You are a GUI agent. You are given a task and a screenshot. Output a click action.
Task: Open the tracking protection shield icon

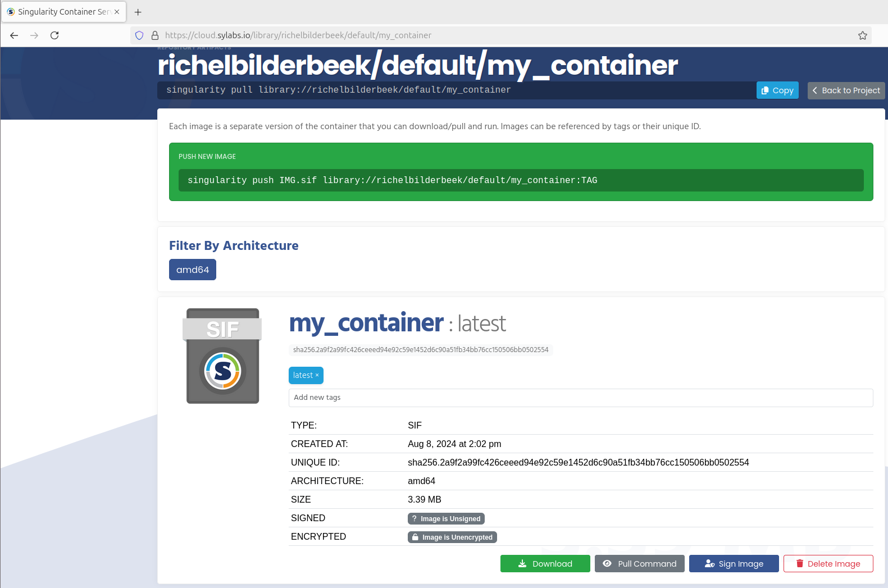click(x=139, y=35)
